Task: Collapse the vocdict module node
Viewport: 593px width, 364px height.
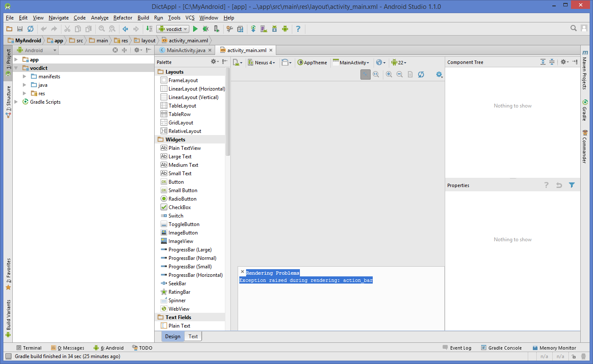Action: coord(16,68)
